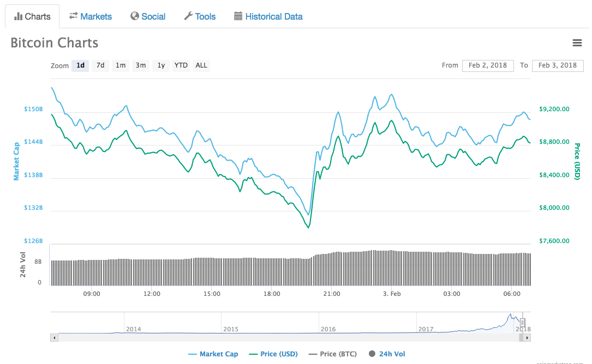Open the Markets tab
Screen dimensions: 592x364
pyautogui.click(x=91, y=16)
